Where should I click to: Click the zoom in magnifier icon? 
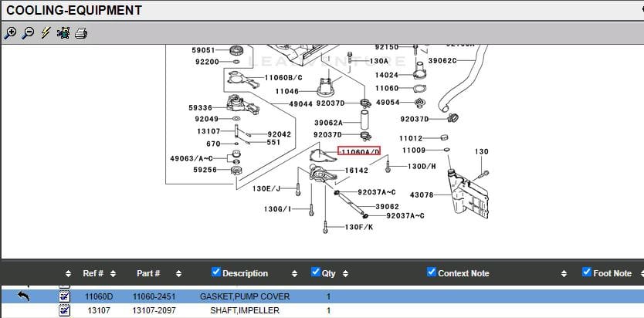click(10, 32)
